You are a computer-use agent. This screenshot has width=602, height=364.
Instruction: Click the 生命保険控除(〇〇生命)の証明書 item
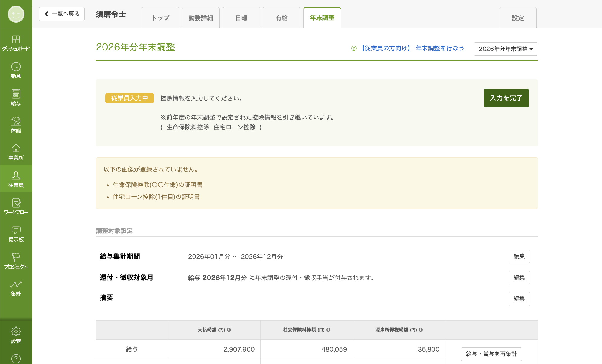(x=158, y=185)
